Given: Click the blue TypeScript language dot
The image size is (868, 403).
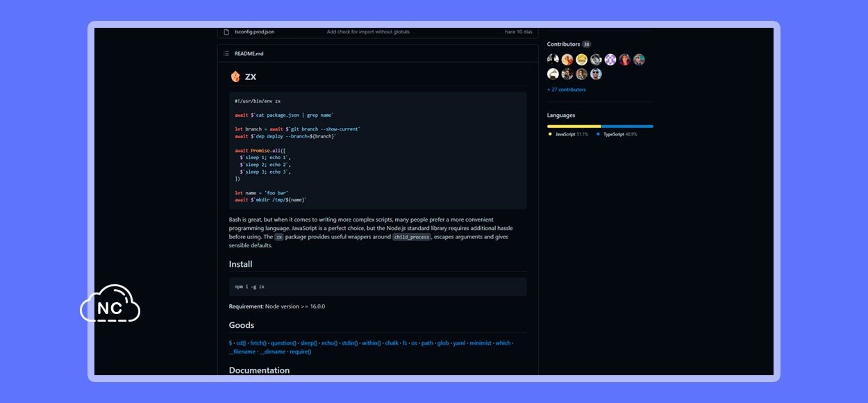Looking at the screenshot, I should [x=598, y=134].
